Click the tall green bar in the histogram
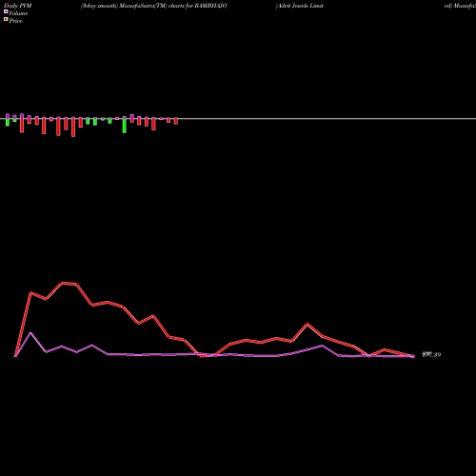The height and width of the screenshot is (476, 476). 125,125
